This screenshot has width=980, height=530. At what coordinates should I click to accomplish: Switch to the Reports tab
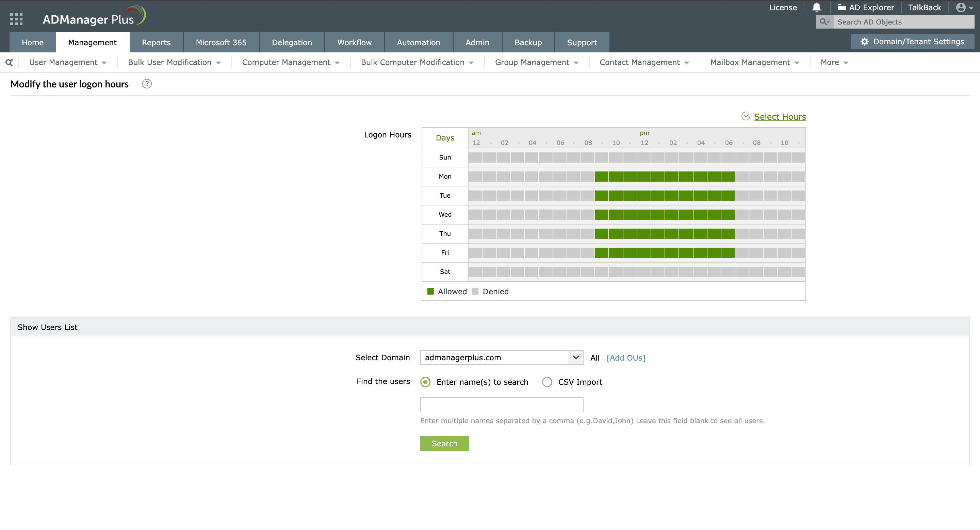[x=156, y=43]
